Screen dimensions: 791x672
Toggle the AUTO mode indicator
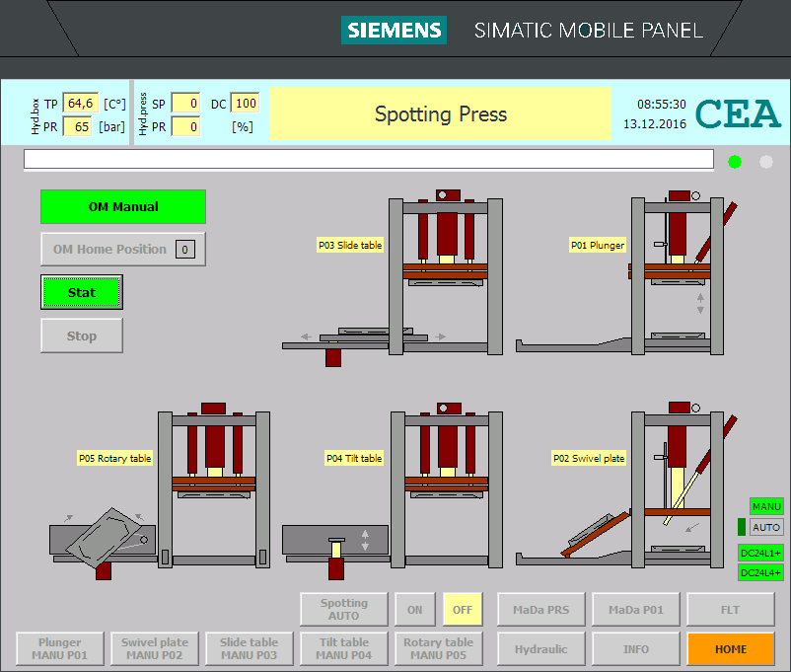tap(766, 527)
